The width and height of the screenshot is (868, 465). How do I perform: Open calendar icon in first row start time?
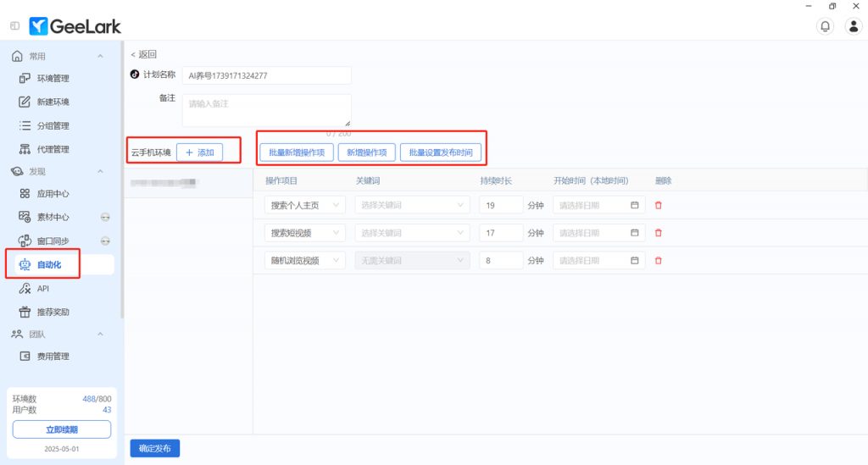635,205
